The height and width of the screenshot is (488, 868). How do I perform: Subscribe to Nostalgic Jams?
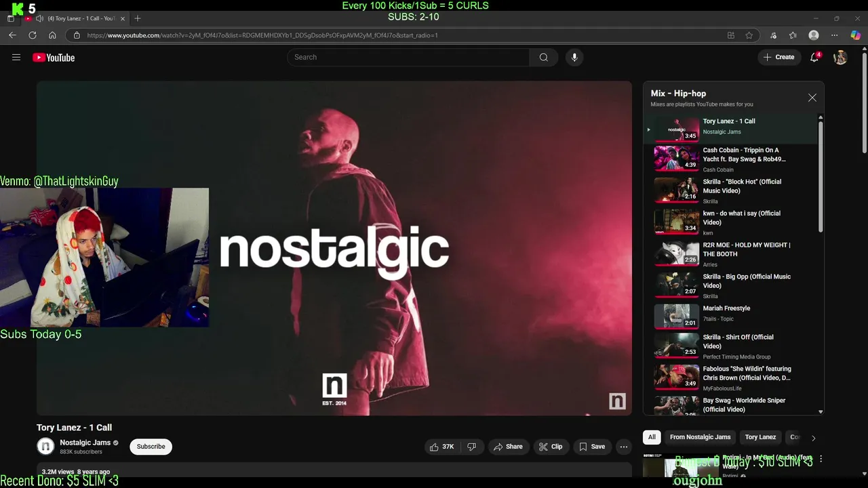(x=151, y=447)
